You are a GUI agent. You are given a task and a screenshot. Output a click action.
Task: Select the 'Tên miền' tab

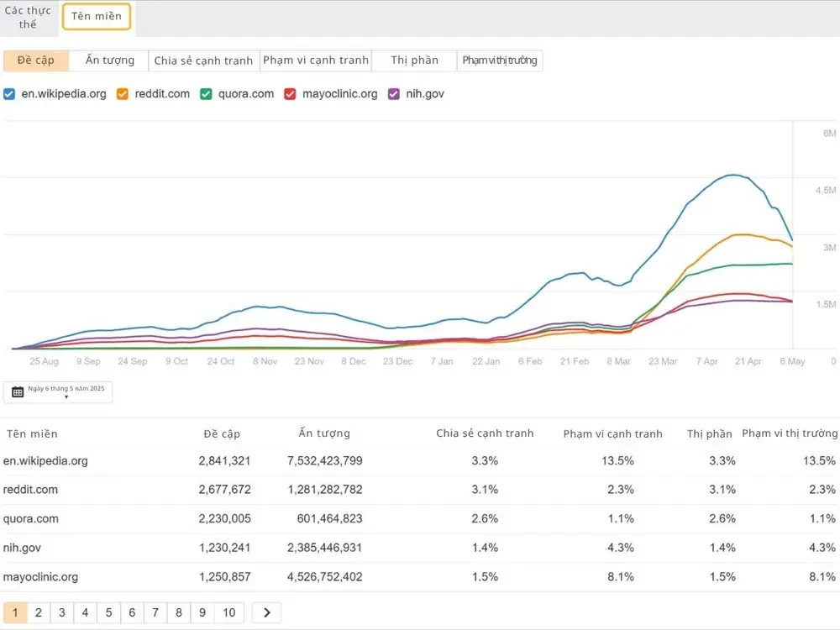[97, 17]
